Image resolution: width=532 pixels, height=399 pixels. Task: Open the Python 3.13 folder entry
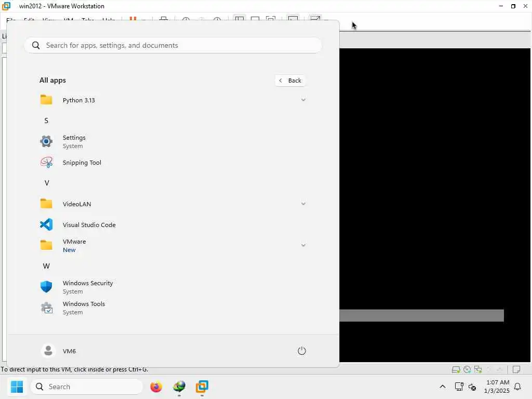coord(172,100)
